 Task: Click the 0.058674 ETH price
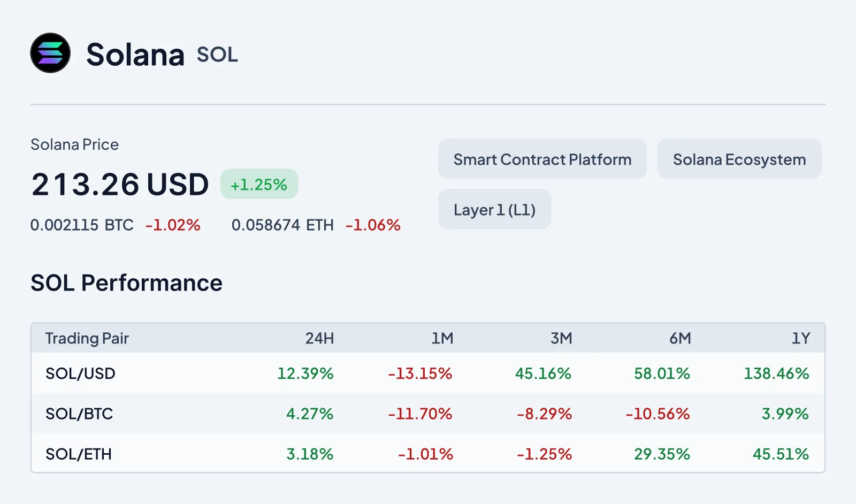click(x=282, y=225)
